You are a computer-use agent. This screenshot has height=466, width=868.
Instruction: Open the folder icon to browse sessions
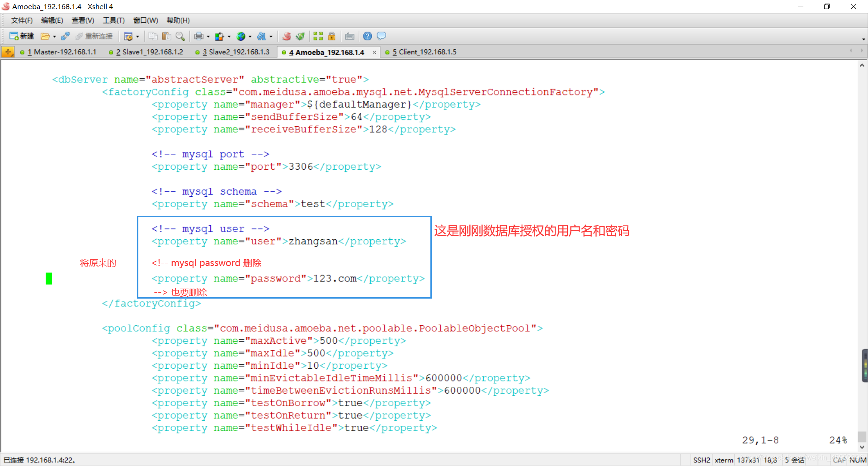pos(45,36)
